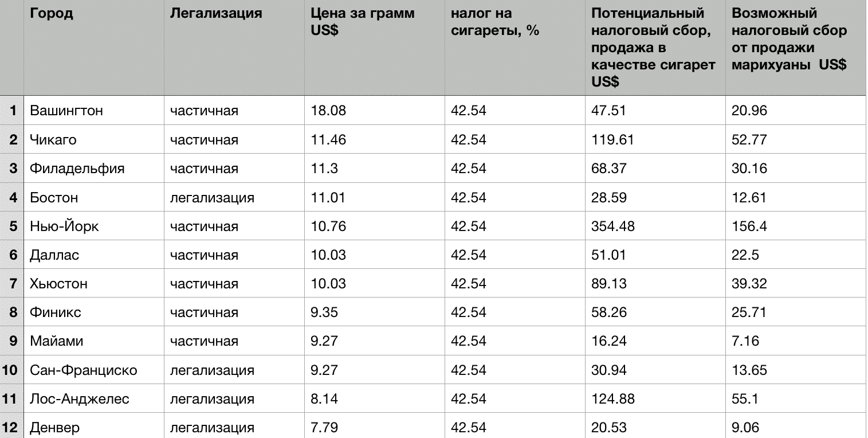This screenshot has height=438, width=868.
Task: Click the Цена за грамм US$ header
Action: tap(374, 48)
